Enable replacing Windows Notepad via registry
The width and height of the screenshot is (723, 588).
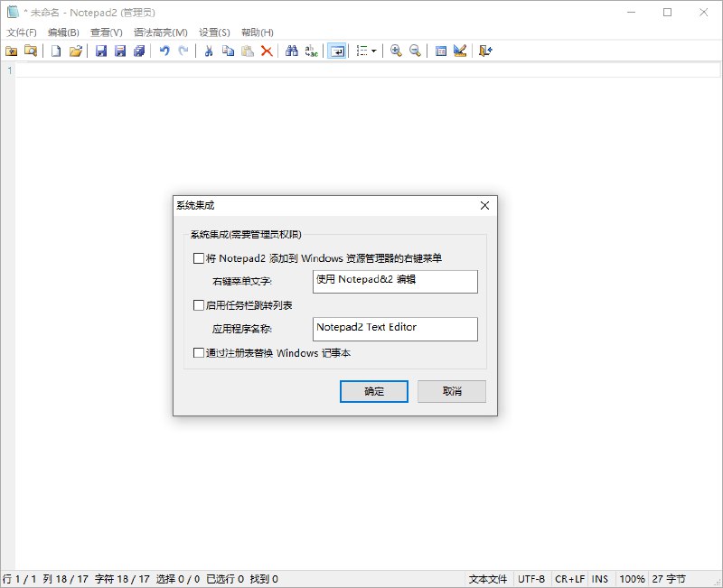pos(199,352)
